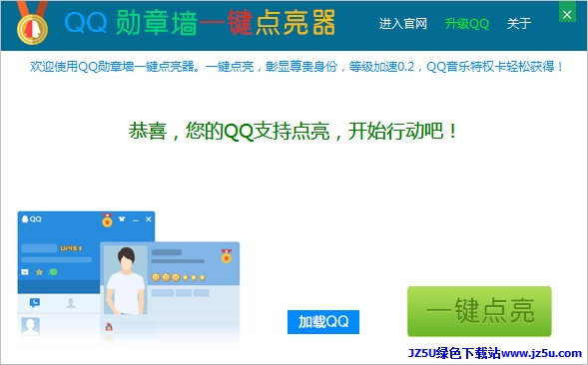Click the QQ illustration with avatar

point(128,277)
